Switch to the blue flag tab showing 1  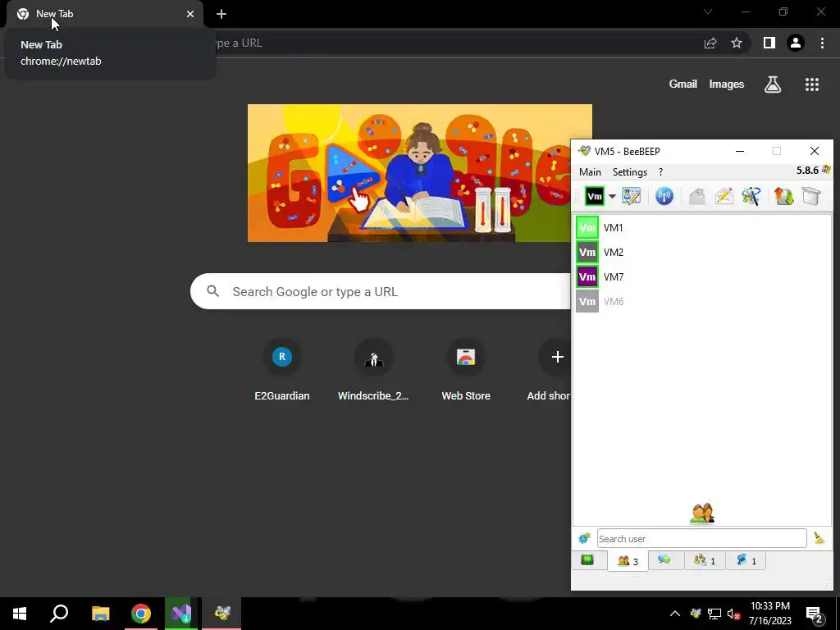(x=746, y=560)
